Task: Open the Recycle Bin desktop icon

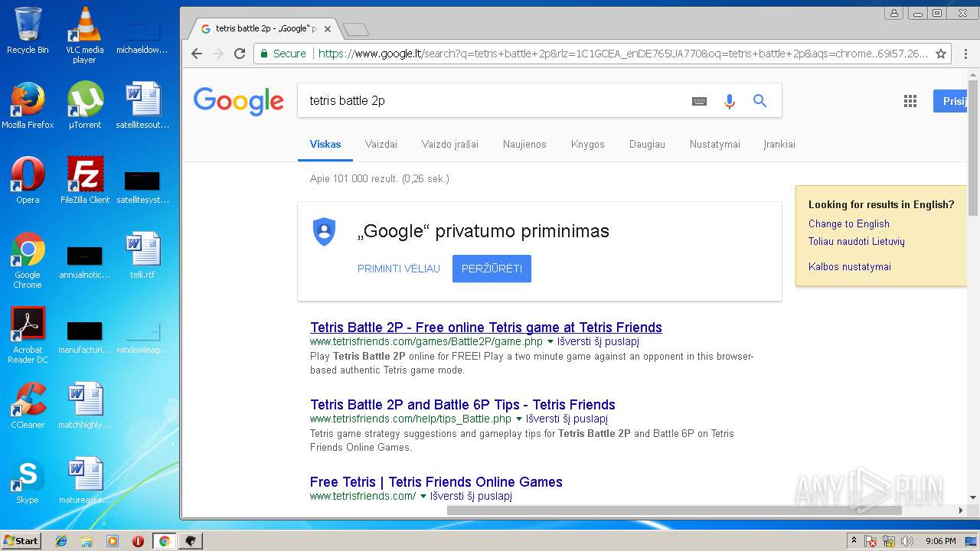Action: tap(28, 31)
